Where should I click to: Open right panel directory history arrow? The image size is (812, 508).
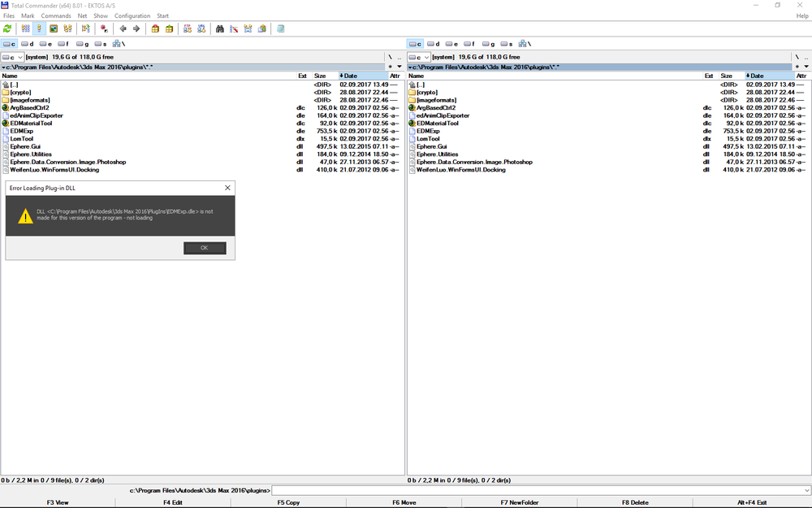point(806,67)
